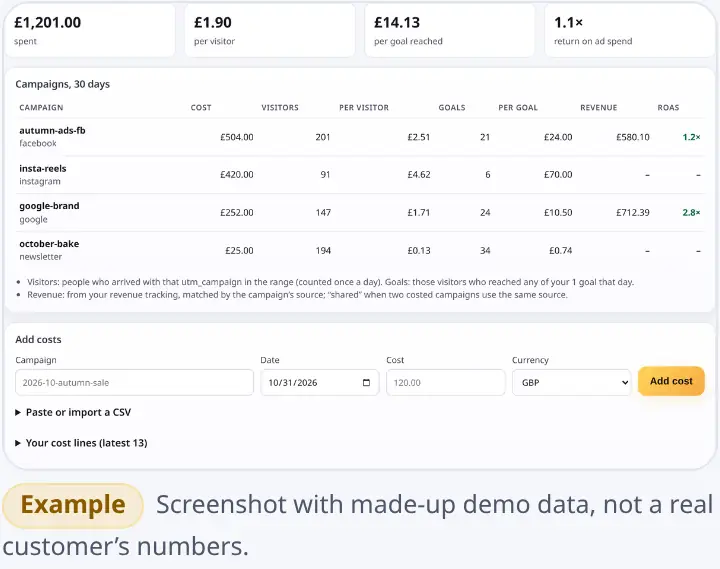Screen dimensions: 720x569
Task: Click the 201 visitors cell
Action: (x=323, y=137)
